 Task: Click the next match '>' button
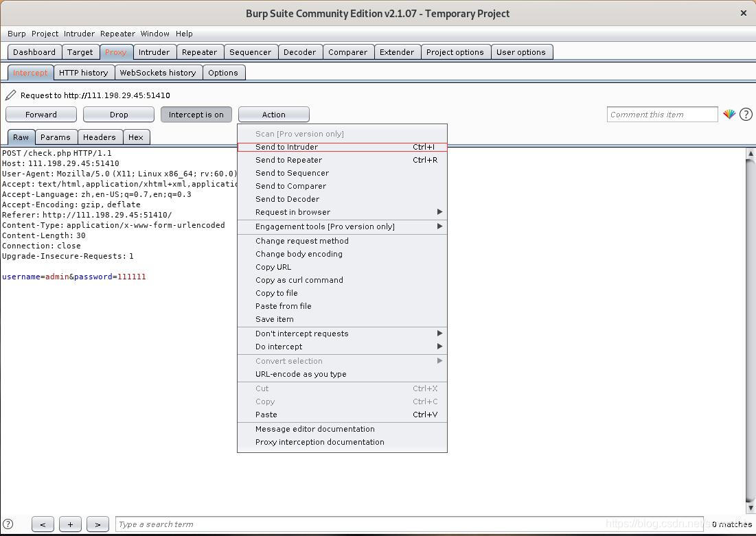(98, 524)
